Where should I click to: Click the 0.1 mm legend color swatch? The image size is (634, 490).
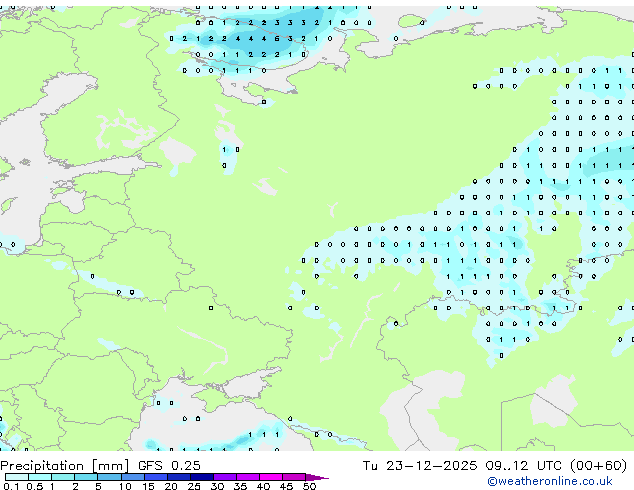[17, 477]
